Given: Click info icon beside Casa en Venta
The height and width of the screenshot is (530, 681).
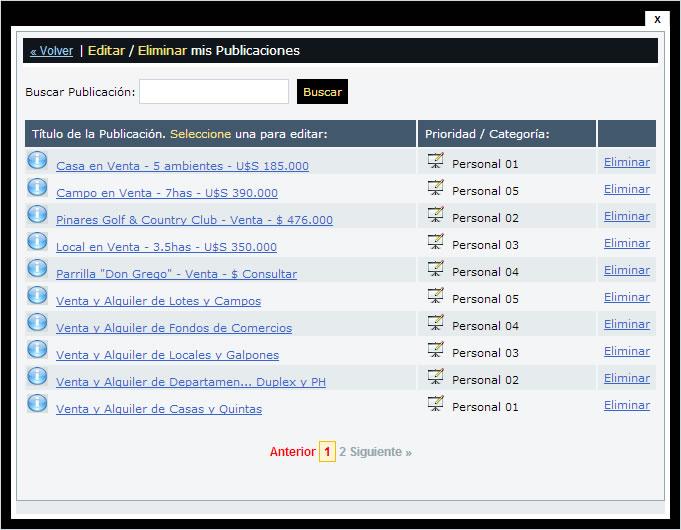Looking at the screenshot, I should point(37,160).
